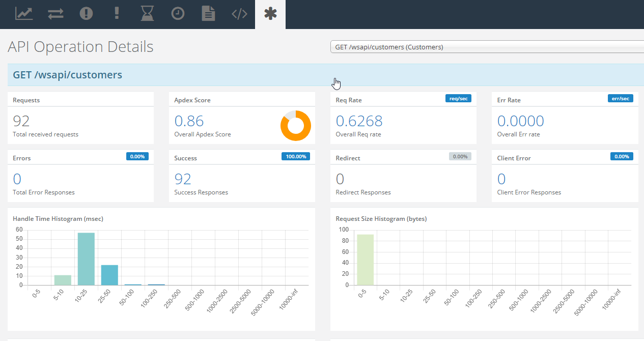The width and height of the screenshot is (644, 341).
Task: Click the err/sec badge
Action: (x=620, y=99)
